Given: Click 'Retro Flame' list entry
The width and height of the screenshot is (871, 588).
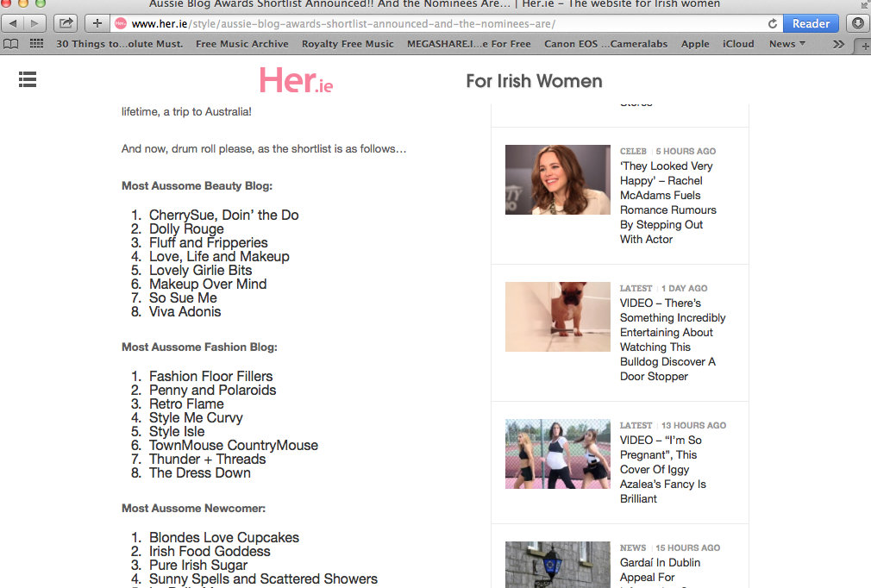Looking at the screenshot, I should pyautogui.click(x=186, y=403).
